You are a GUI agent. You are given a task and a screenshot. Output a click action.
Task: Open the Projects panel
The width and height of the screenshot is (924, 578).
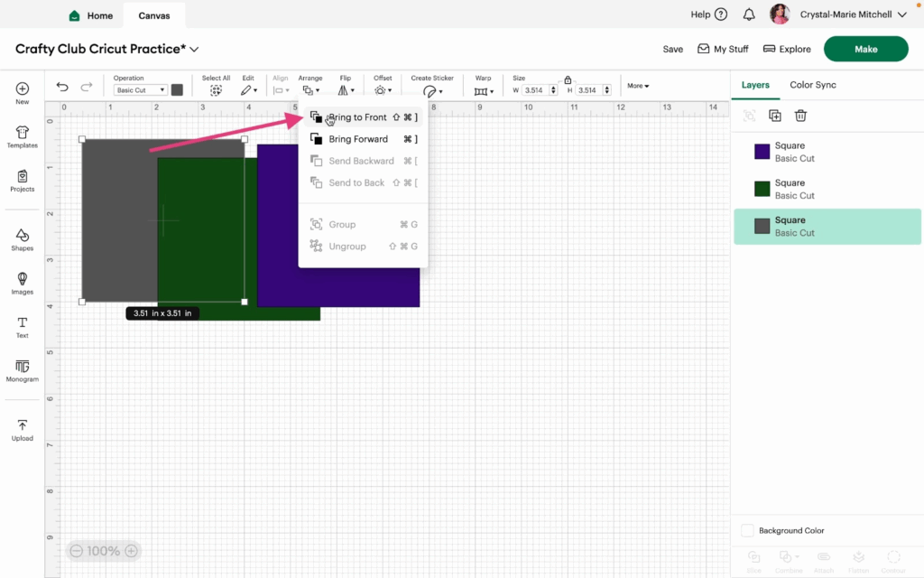point(23,176)
